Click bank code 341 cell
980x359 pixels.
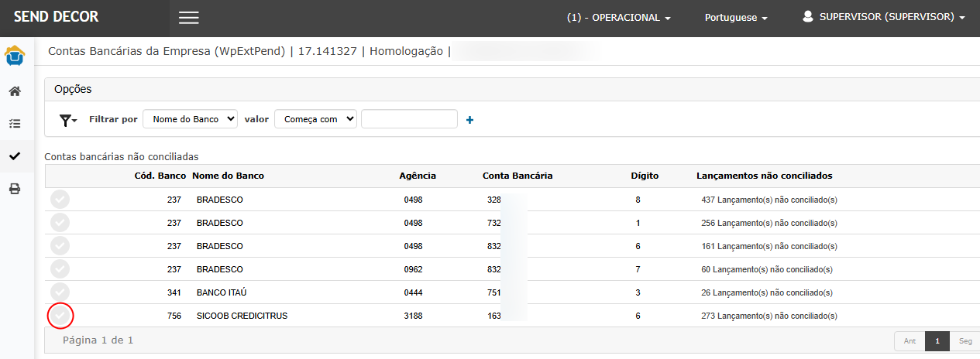174,292
